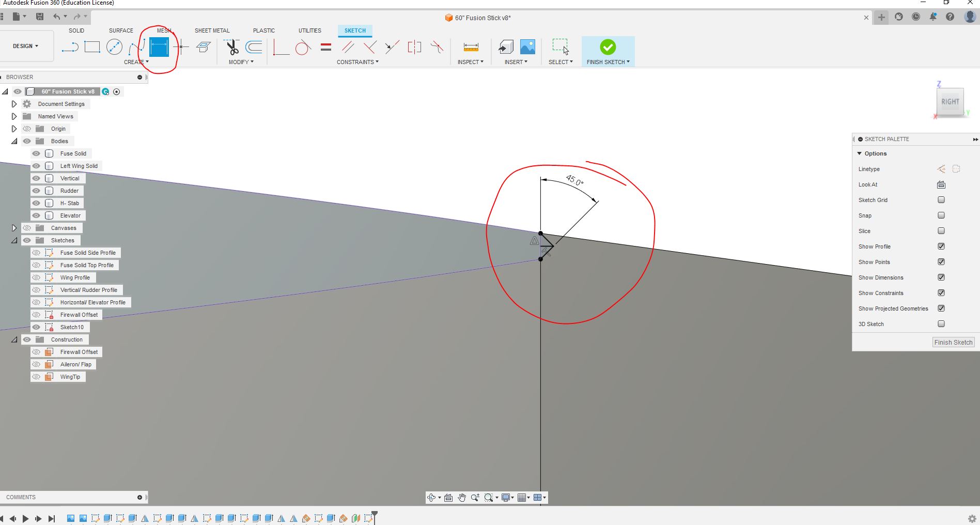Screen dimensions: 980x525
Task: Select the Wing Profile sketch
Action: coord(75,277)
